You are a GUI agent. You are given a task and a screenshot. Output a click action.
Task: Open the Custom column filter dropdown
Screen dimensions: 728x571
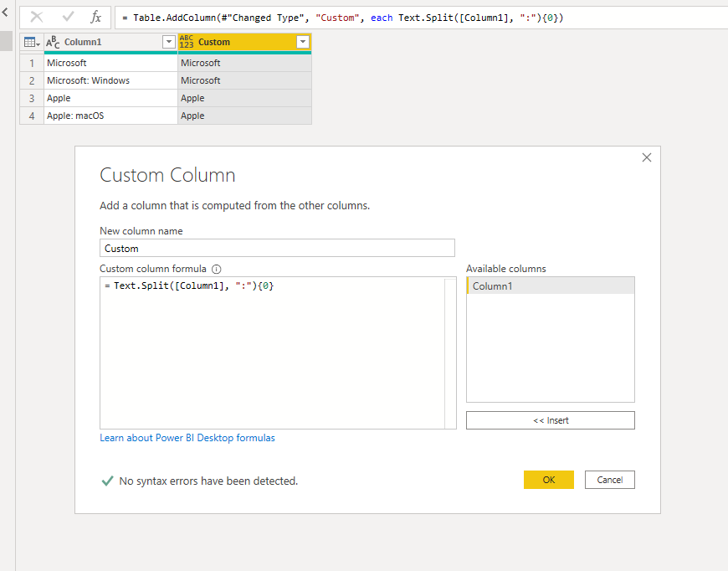tap(303, 42)
